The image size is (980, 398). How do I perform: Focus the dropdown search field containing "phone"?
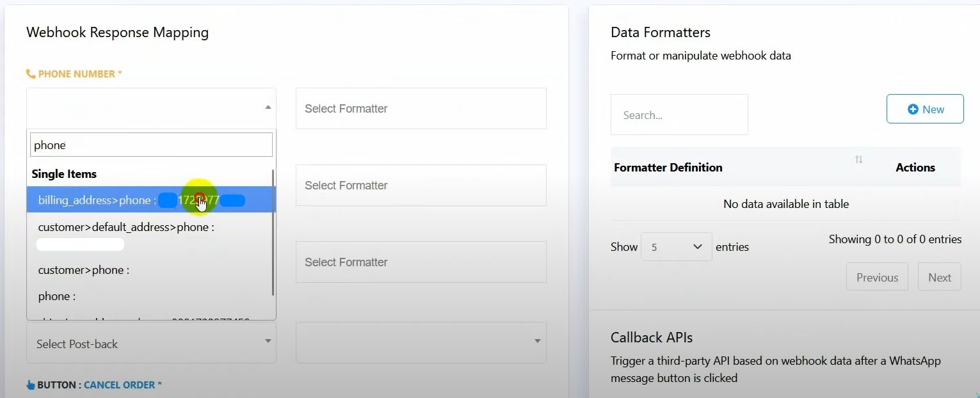(x=151, y=145)
